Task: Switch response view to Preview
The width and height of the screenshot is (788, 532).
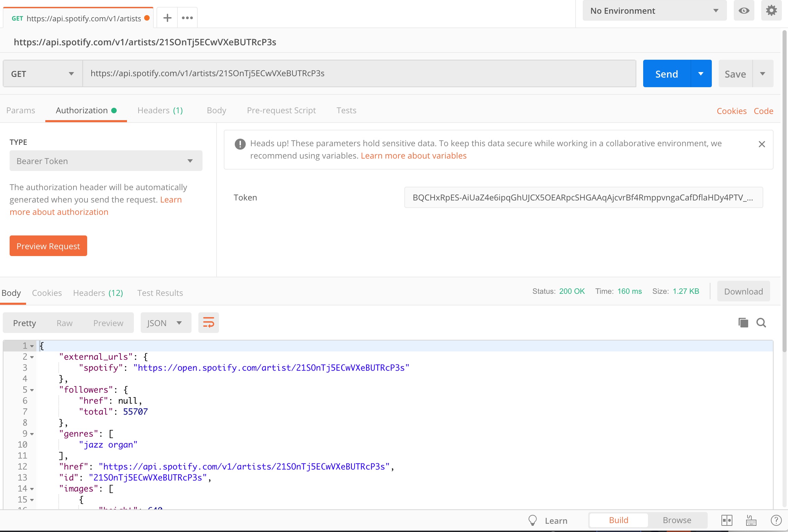Action: (108, 323)
